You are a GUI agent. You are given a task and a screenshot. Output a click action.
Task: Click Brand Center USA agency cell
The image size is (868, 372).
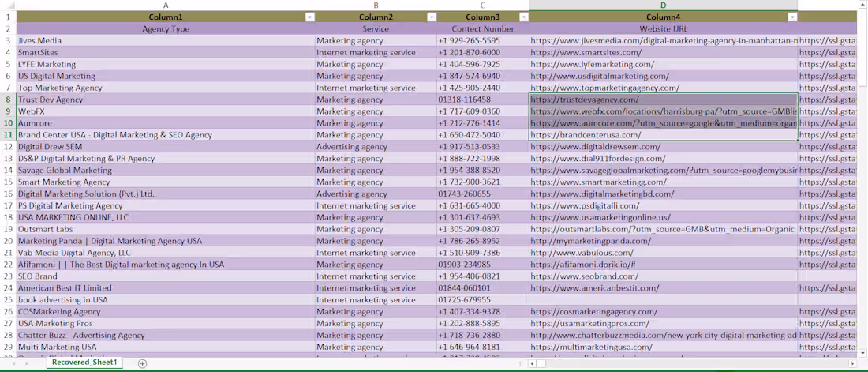(x=166, y=135)
